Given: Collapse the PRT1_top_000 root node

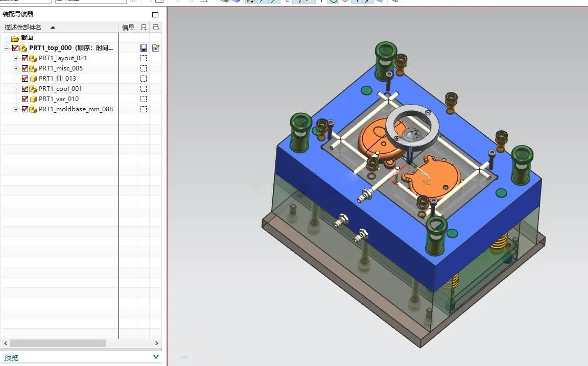Looking at the screenshot, I should coord(6,48).
